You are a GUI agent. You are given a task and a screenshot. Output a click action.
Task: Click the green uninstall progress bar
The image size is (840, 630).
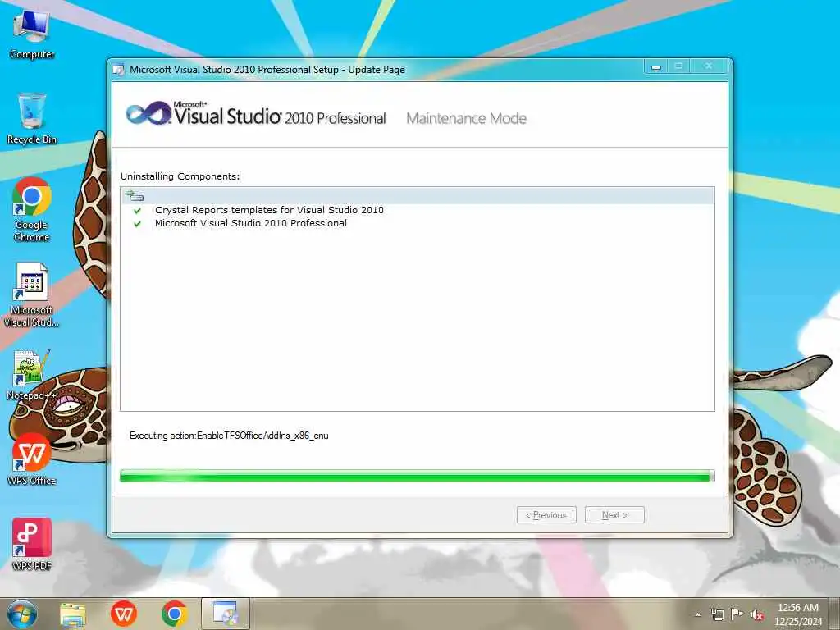click(418, 476)
